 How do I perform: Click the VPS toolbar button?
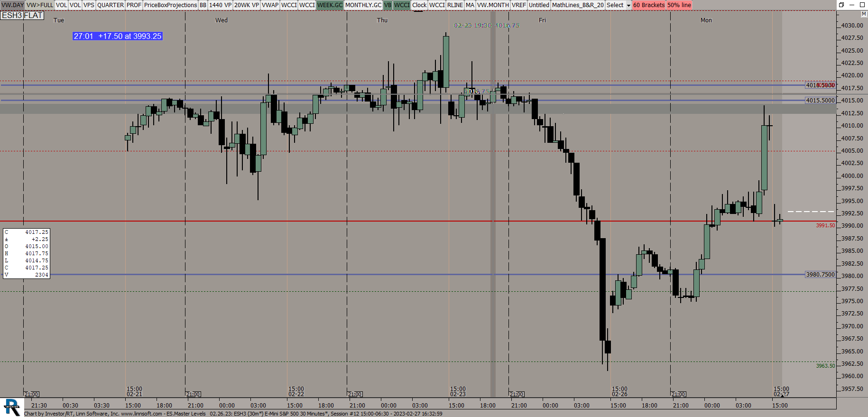[x=89, y=5]
